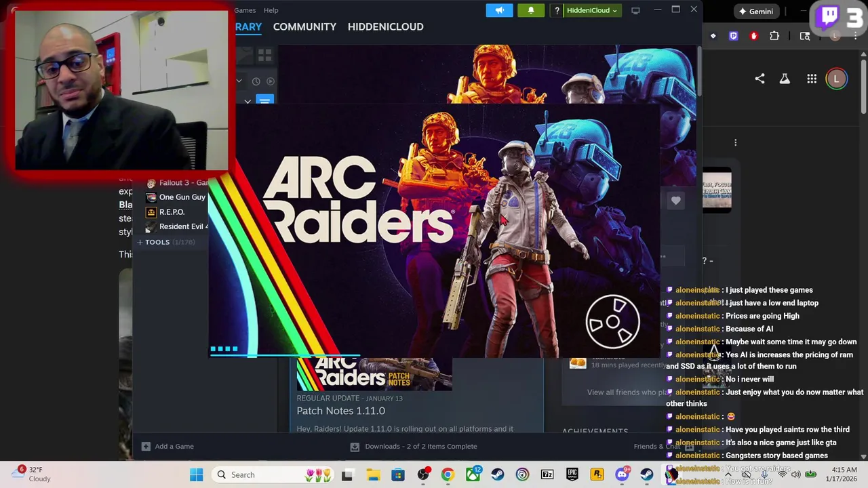Open the HIDDENICLOUD profile tab
The height and width of the screenshot is (488, 868).
[x=385, y=26]
